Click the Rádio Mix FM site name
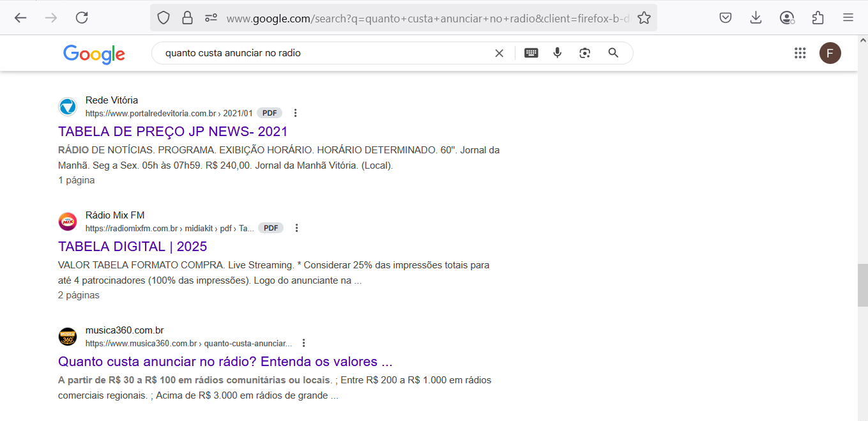Screen dimensions: 868x421 click(x=115, y=215)
